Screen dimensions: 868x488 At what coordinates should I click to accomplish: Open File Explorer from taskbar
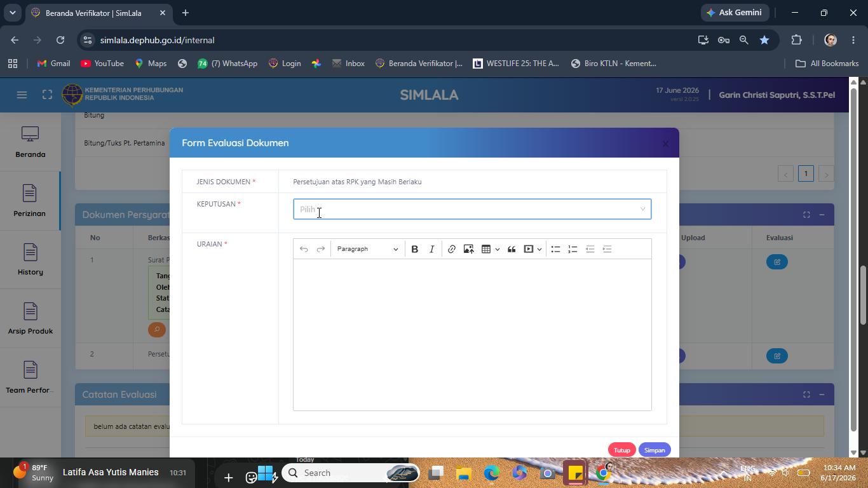click(x=463, y=473)
